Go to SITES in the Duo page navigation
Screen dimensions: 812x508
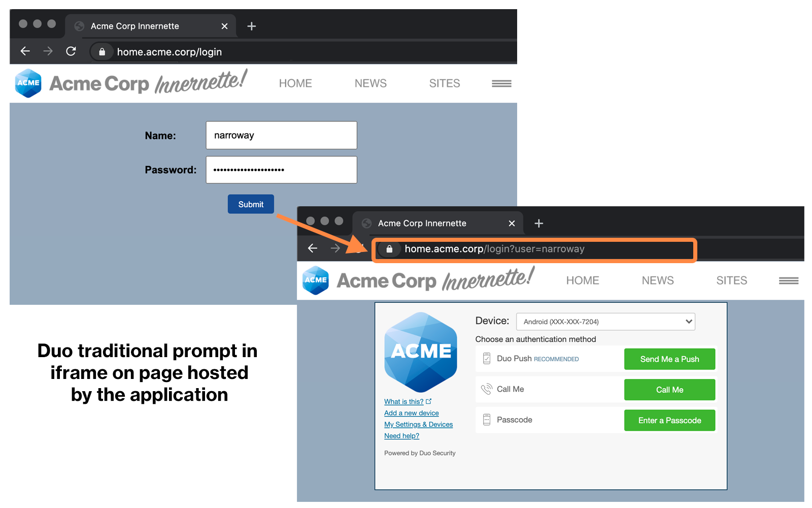pos(731,280)
